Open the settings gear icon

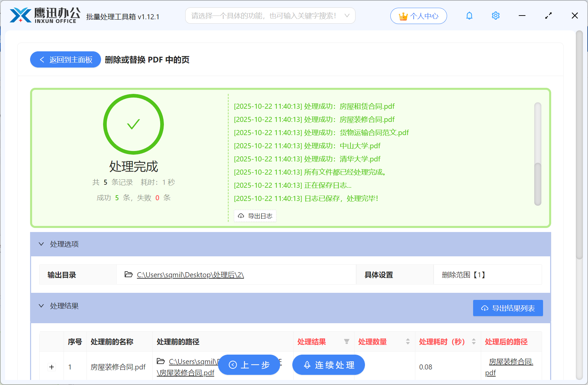coord(495,16)
